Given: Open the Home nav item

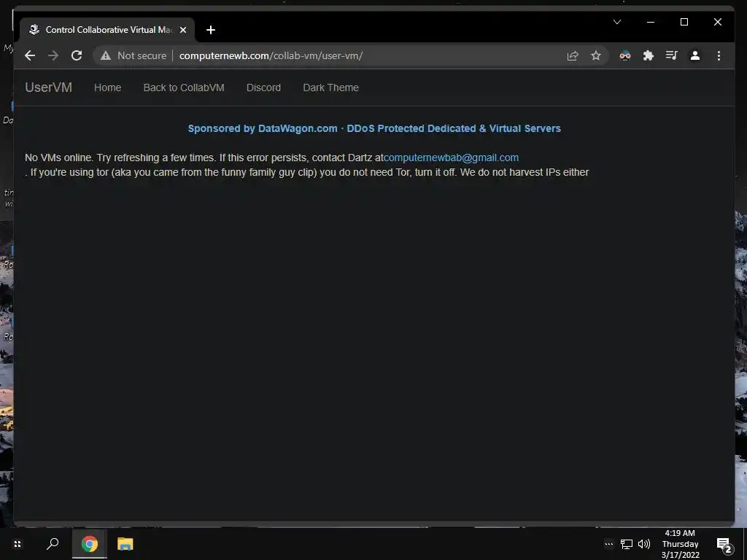Looking at the screenshot, I should pos(108,87).
